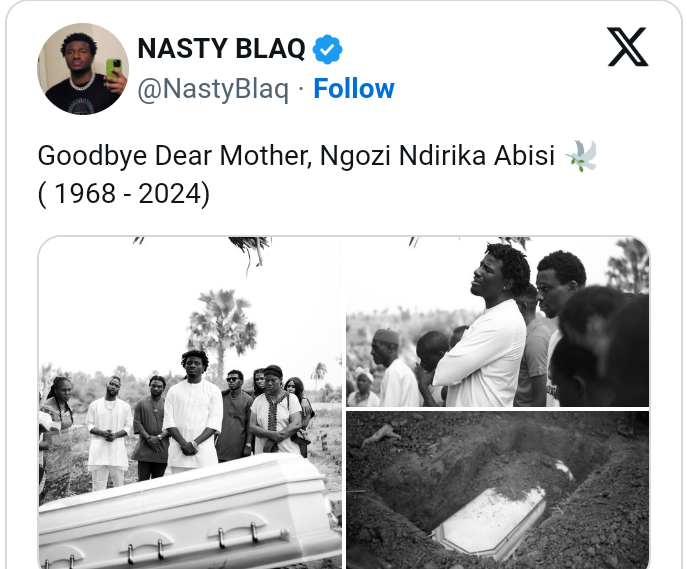Click the "( 1968 - 2024)" date line
Image resolution: width=687 pixels, height=569 pixels.
pos(123,193)
